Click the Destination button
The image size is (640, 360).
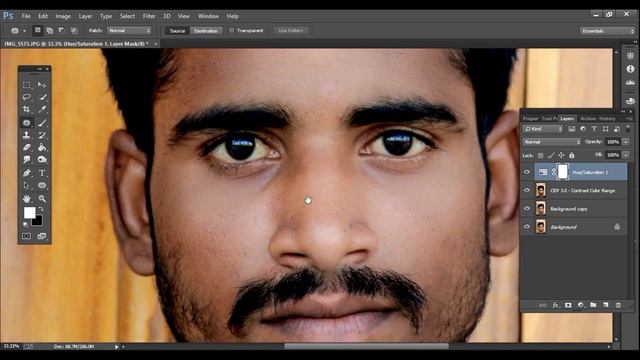tap(206, 31)
